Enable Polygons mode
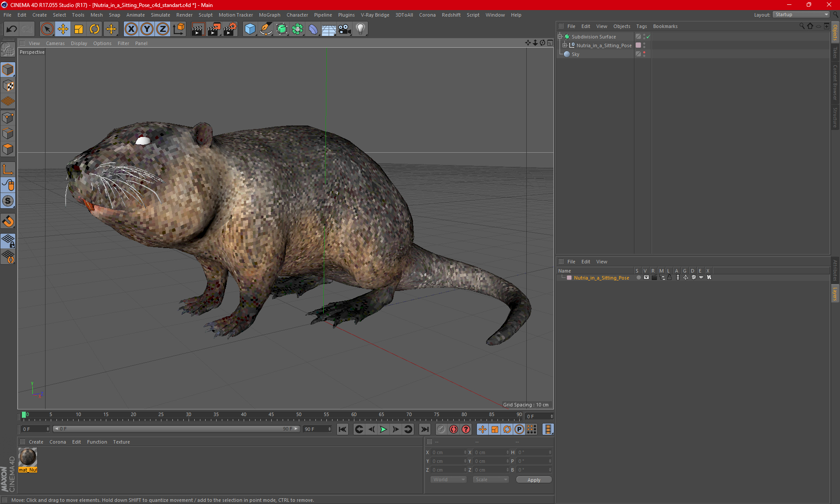The height and width of the screenshot is (504, 840). (8, 149)
